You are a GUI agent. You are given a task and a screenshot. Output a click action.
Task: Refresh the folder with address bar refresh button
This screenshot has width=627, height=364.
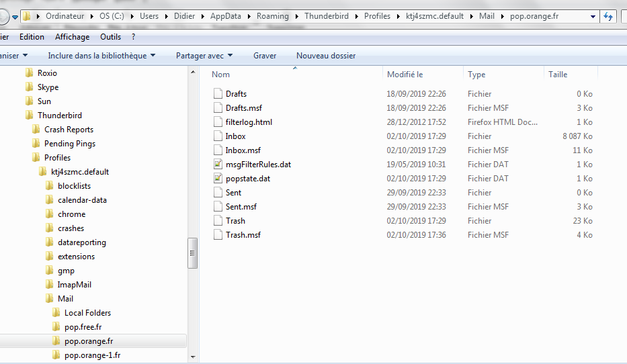608,16
